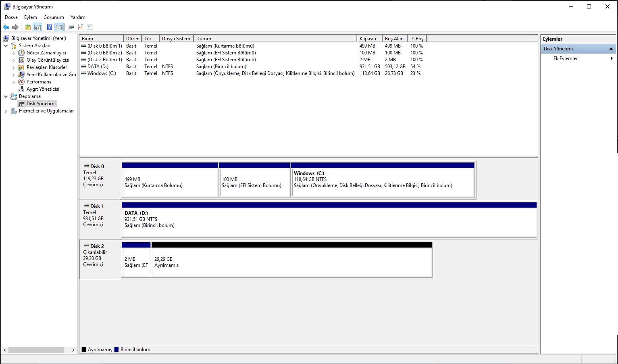Sort by the Durum column header
The width and height of the screenshot is (618, 364).
tap(275, 39)
